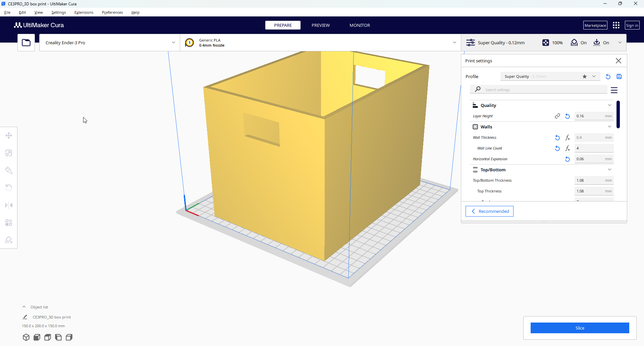Click the fx formula icon for Wall Line Count
The width and height of the screenshot is (644, 346).
[x=568, y=148]
